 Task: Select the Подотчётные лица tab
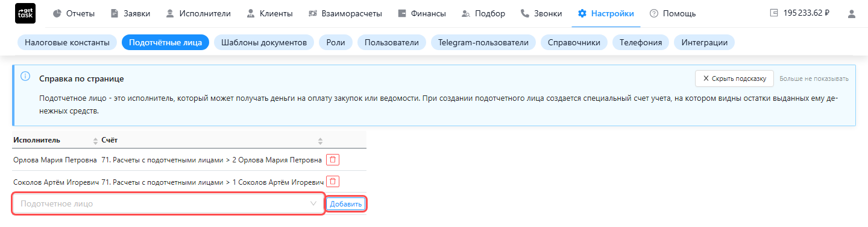point(165,43)
